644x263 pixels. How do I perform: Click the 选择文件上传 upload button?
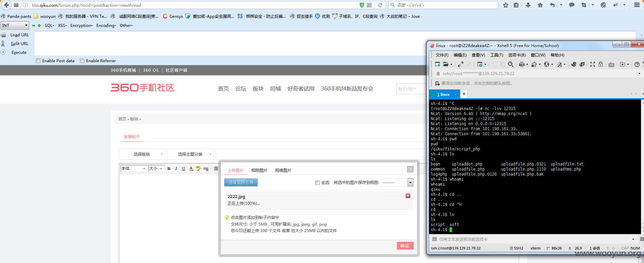(x=241, y=182)
